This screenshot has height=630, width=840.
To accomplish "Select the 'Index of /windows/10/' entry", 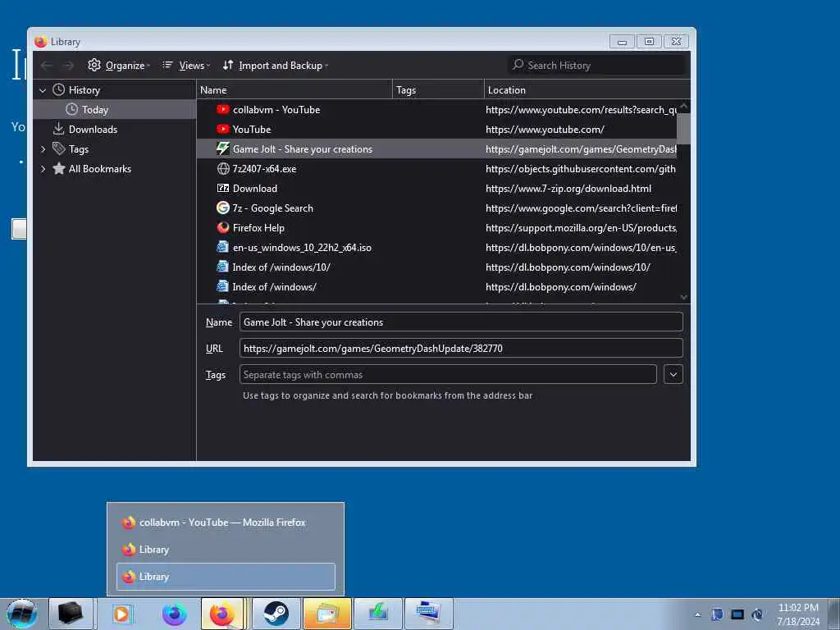I will coord(436,267).
